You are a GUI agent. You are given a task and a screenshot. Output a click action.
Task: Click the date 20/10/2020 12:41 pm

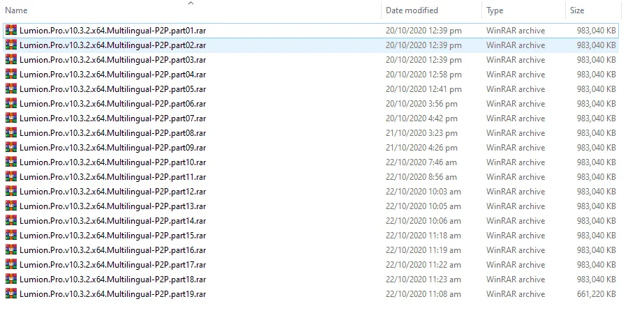(x=424, y=89)
